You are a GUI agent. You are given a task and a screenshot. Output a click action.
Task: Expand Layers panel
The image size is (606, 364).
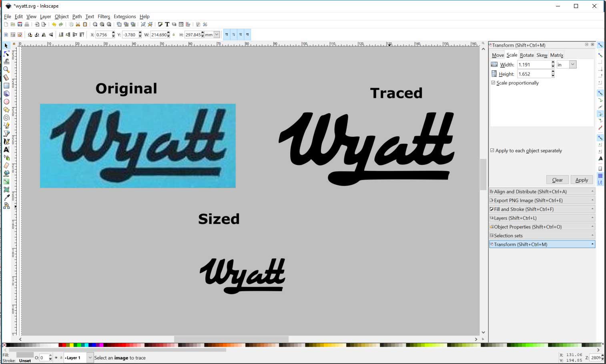[x=542, y=218]
